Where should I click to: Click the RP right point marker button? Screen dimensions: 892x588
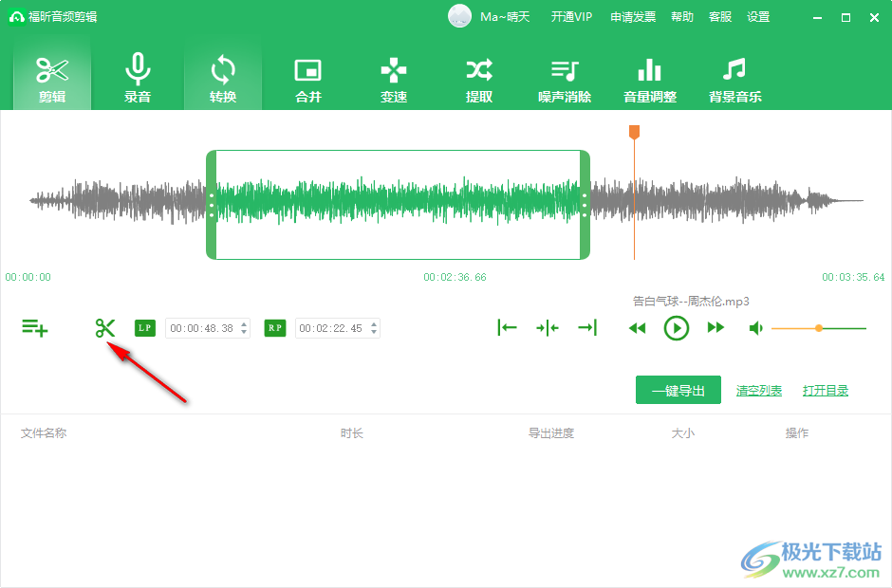pos(275,328)
